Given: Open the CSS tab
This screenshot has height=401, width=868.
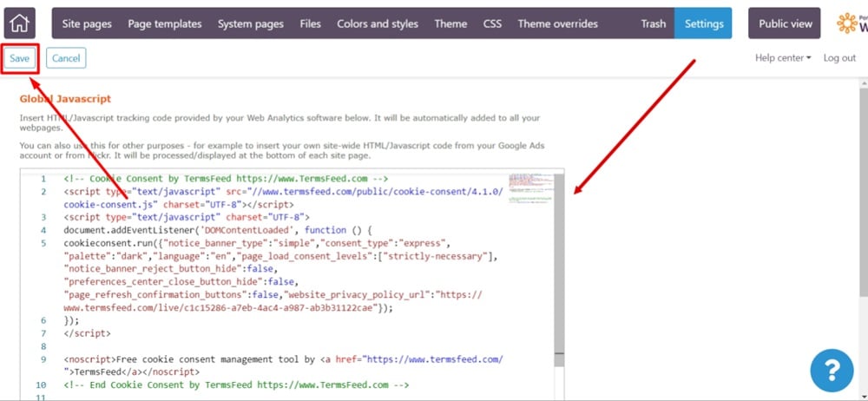Looking at the screenshot, I should coord(492,23).
